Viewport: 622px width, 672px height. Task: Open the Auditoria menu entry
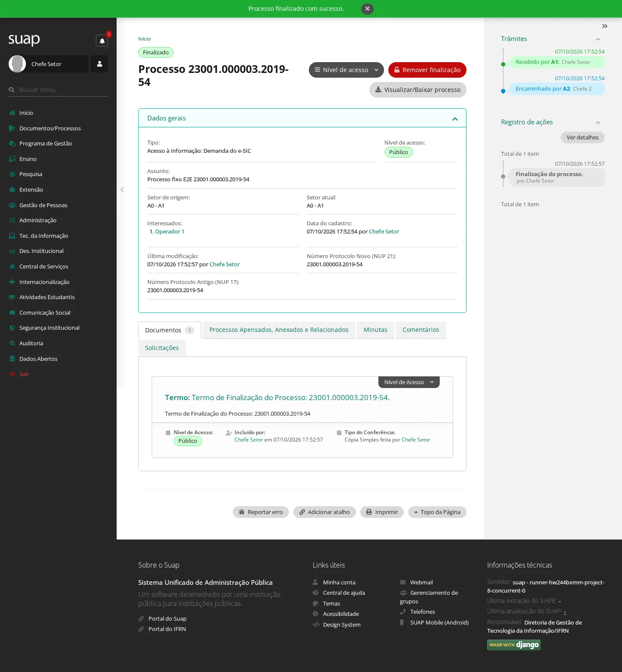click(31, 343)
